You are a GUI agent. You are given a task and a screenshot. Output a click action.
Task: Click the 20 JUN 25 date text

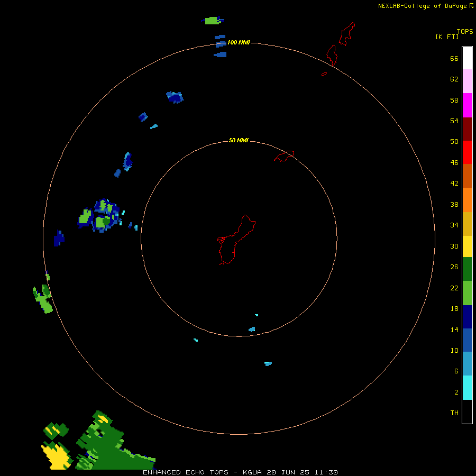[x=288, y=472]
